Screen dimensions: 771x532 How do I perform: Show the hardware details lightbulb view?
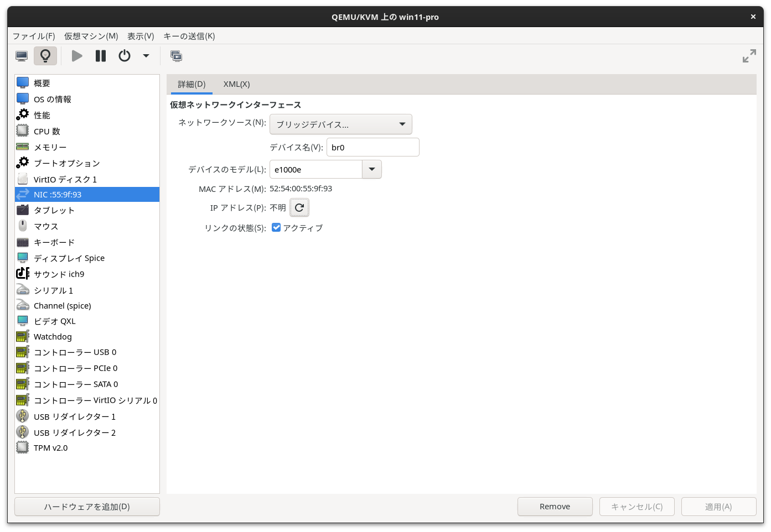45,55
